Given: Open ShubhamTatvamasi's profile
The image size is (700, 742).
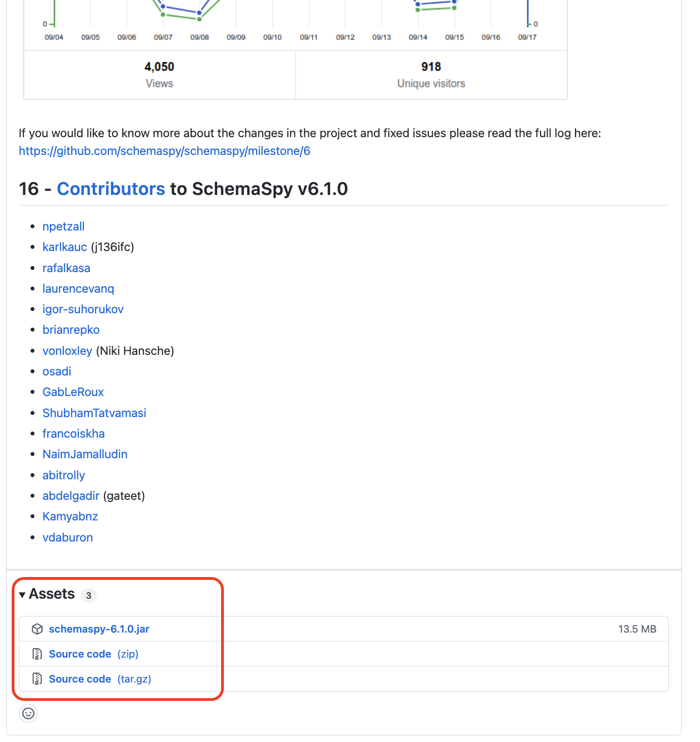Looking at the screenshot, I should (x=94, y=413).
